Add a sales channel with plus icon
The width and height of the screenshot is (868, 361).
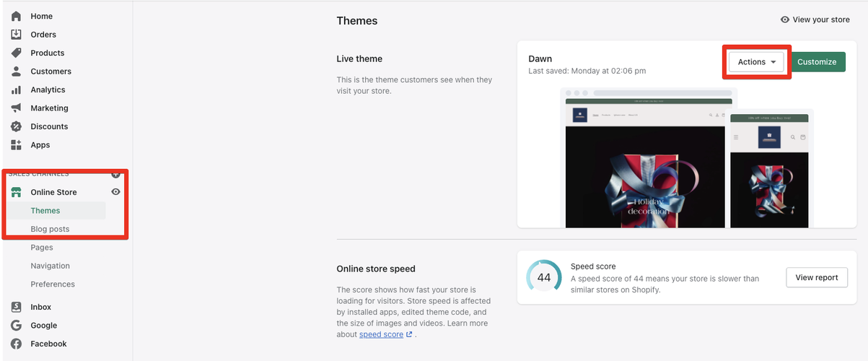[x=116, y=174]
